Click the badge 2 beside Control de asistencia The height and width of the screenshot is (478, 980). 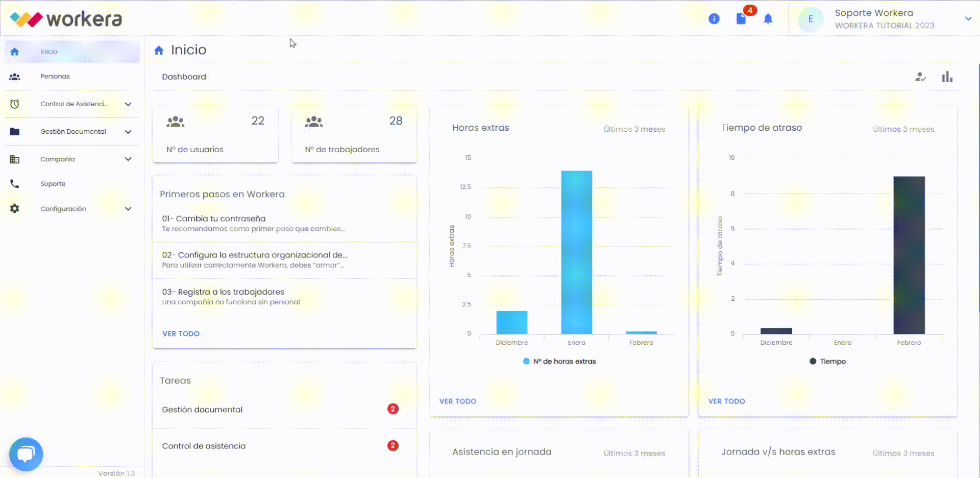coord(393,446)
